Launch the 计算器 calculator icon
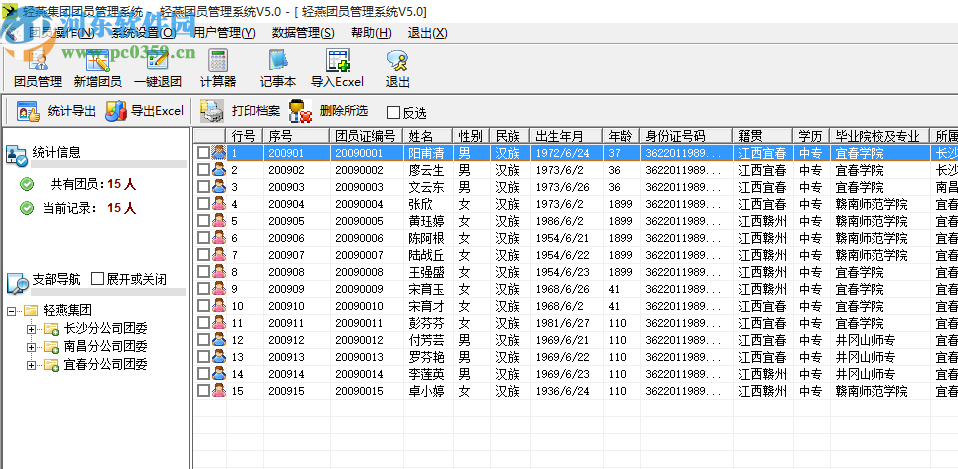 click(218, 60)
